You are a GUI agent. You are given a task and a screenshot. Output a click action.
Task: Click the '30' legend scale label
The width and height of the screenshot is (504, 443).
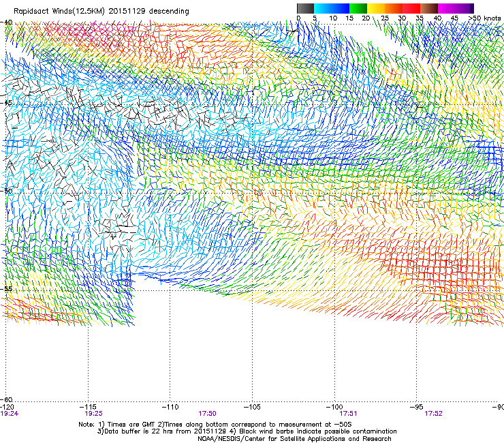402,18
